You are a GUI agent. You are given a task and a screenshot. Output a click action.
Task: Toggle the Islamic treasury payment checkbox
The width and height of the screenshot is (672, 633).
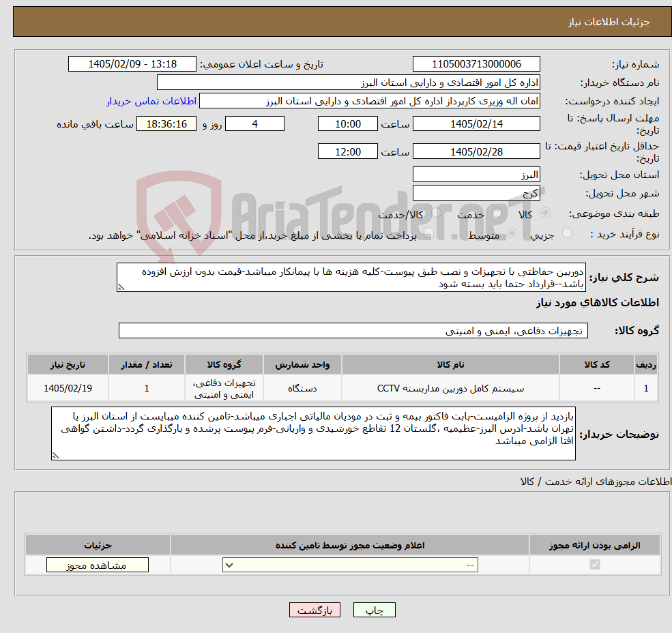[x=428, y=233]
